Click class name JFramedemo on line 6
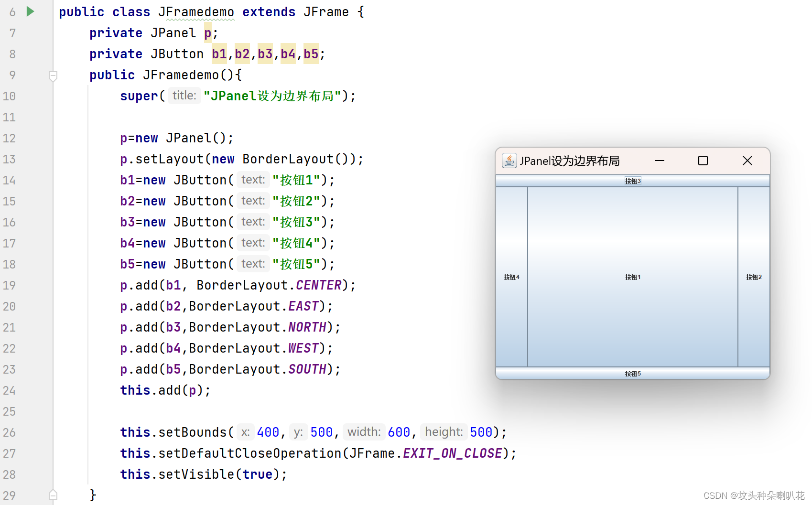This screenshot has height=505, width=812. tap(196, 12)
